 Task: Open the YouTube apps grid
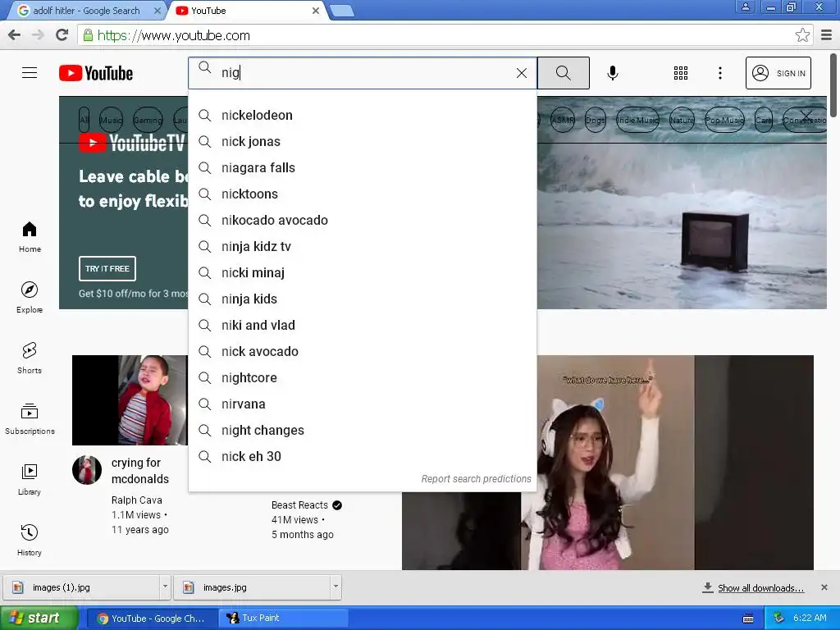(x=680, y=73)
